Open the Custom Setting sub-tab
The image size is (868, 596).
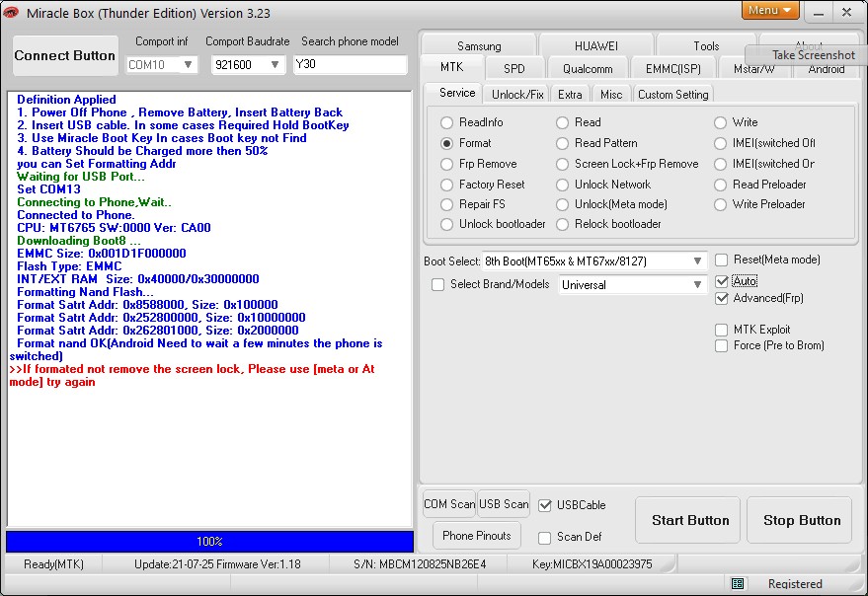coord(672,95)
